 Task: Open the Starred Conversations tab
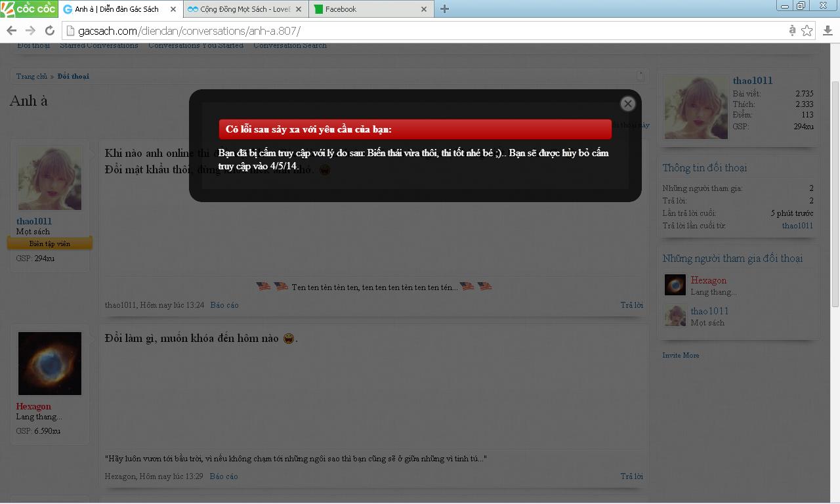click(x=99, y=45)
